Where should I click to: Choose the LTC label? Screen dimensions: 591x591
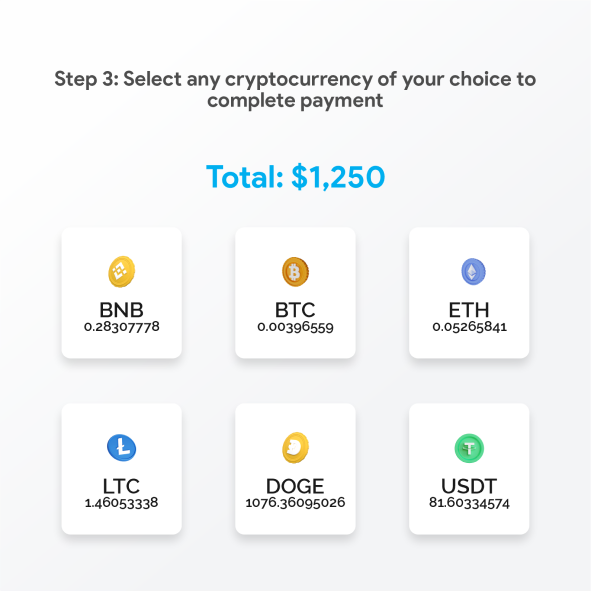tap(121, 486)
